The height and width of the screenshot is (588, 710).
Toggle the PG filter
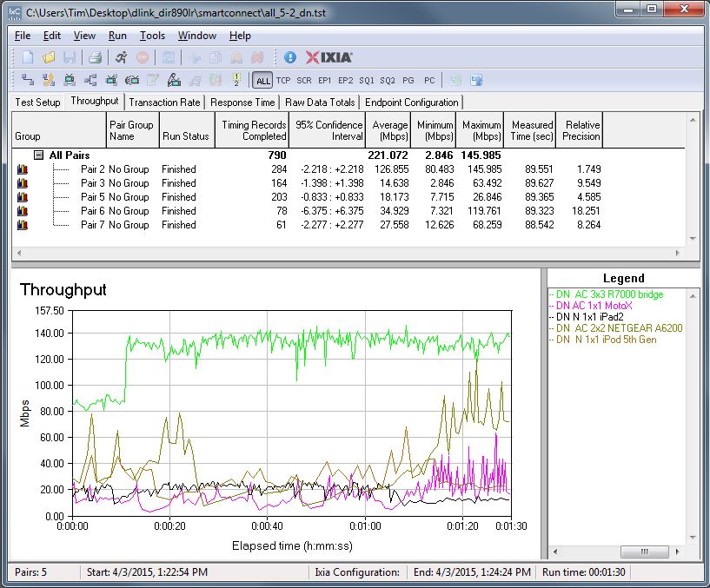click(x=408, y=81)
